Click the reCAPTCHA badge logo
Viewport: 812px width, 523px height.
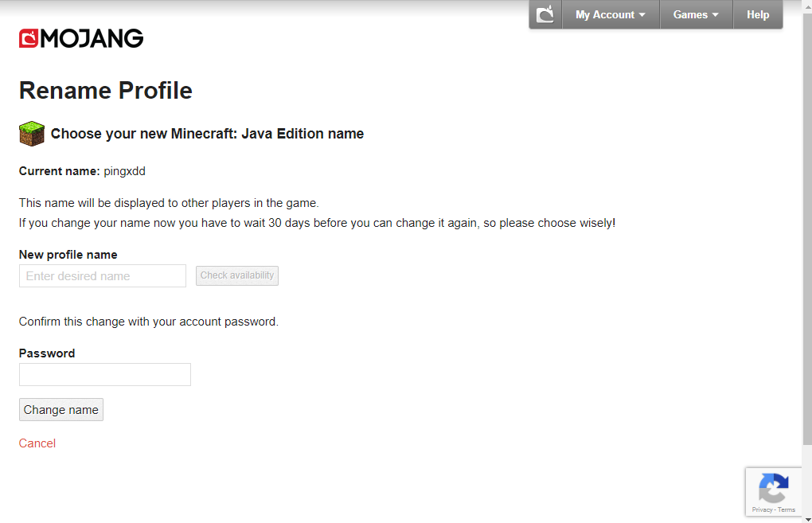[773, 487]
